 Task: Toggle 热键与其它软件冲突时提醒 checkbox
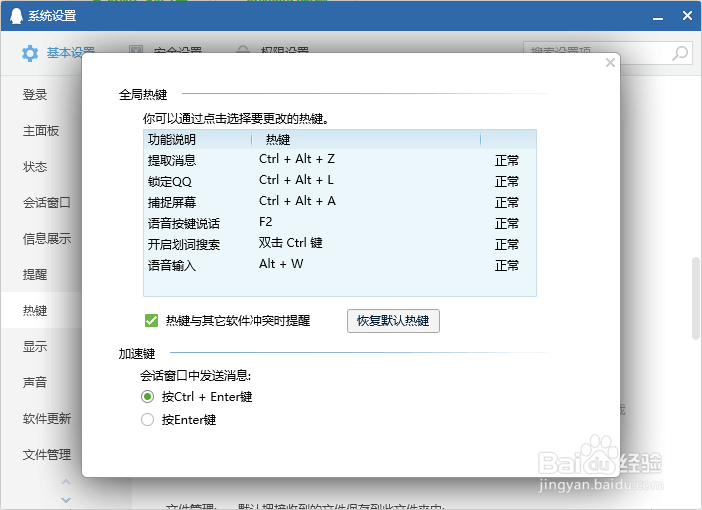(x=151, y=321)
